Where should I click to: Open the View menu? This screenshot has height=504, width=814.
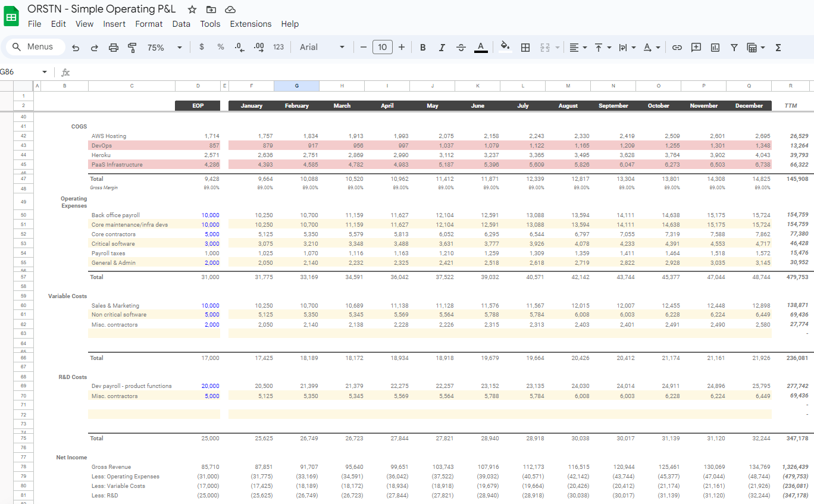(84, 24)
